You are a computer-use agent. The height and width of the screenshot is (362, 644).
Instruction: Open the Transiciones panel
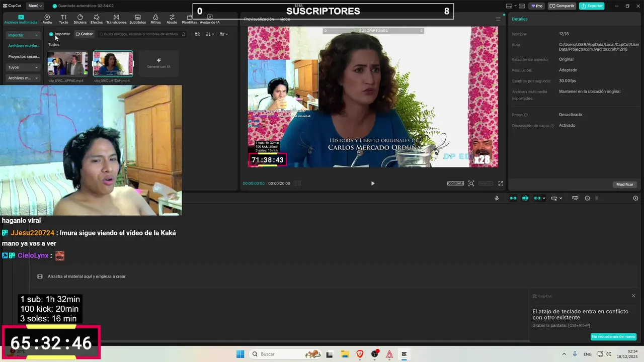116,19
